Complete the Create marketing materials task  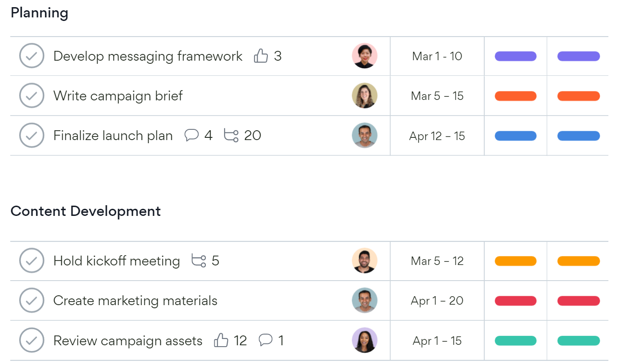click(32, 301)
